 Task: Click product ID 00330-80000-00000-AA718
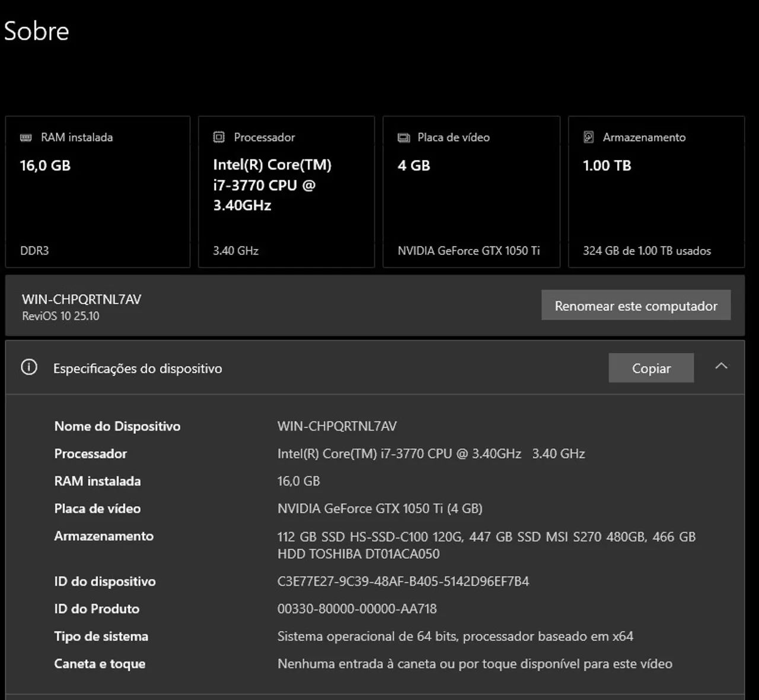[x=357, y=609]
